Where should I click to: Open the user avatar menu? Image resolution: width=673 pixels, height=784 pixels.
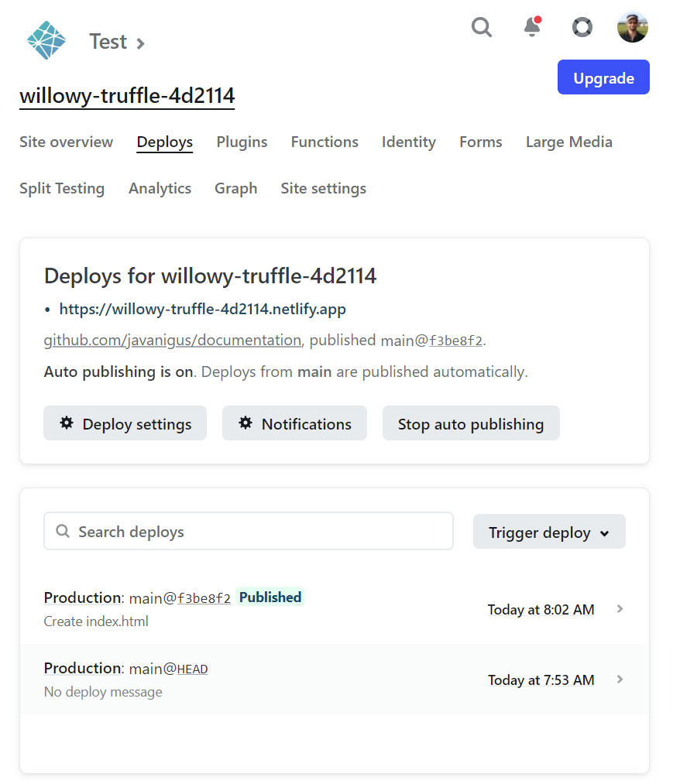coord(633,27)
